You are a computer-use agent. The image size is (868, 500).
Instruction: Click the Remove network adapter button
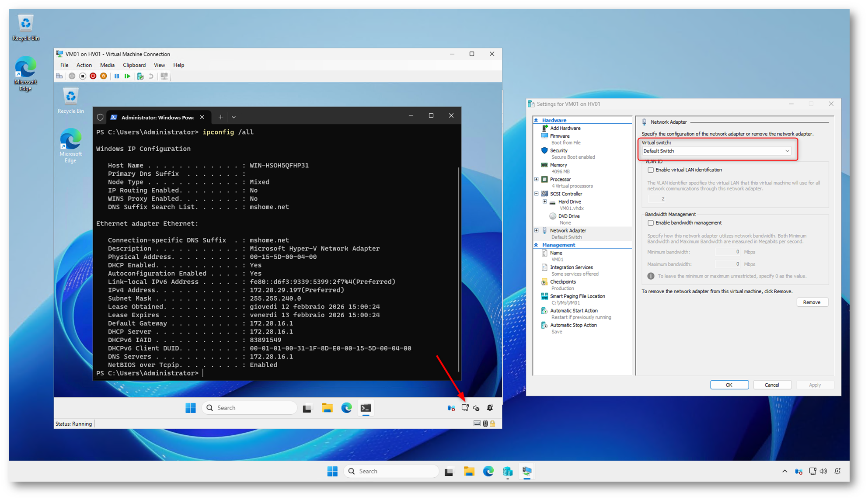(812, 302)
